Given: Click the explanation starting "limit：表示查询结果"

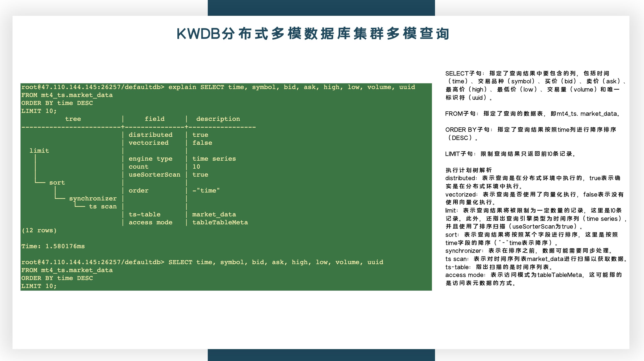Looking at the screenshot, I should [x=536, y=218].
